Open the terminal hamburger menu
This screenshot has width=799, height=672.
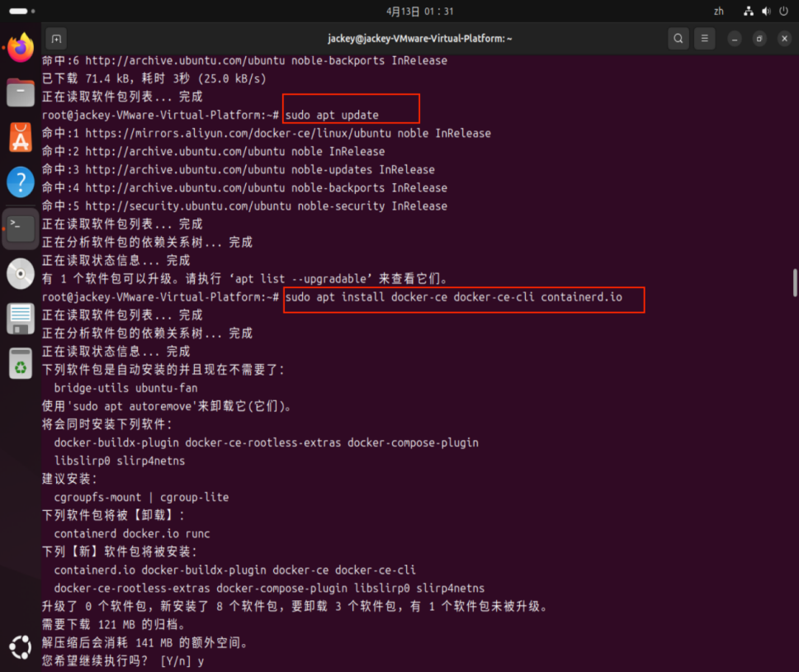[705, 39]
